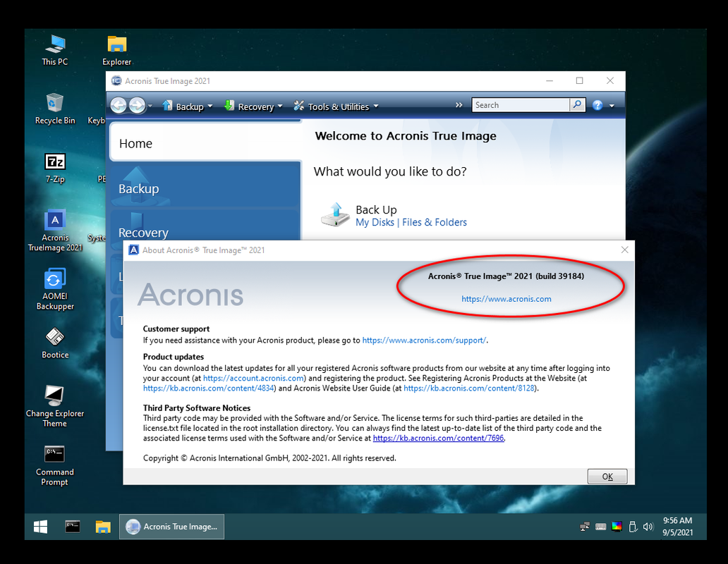This screenshot has width=728, height=564.
Task: Open the kb.acronis.com/content/7696 link
Action: click(x=438, y=438)
